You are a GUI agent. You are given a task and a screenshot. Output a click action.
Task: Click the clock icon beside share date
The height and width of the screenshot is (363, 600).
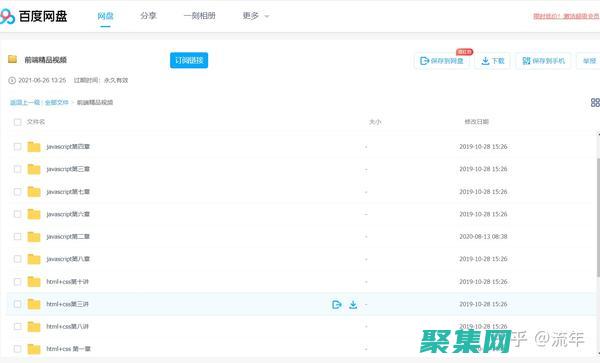click(x=12, y=80)
